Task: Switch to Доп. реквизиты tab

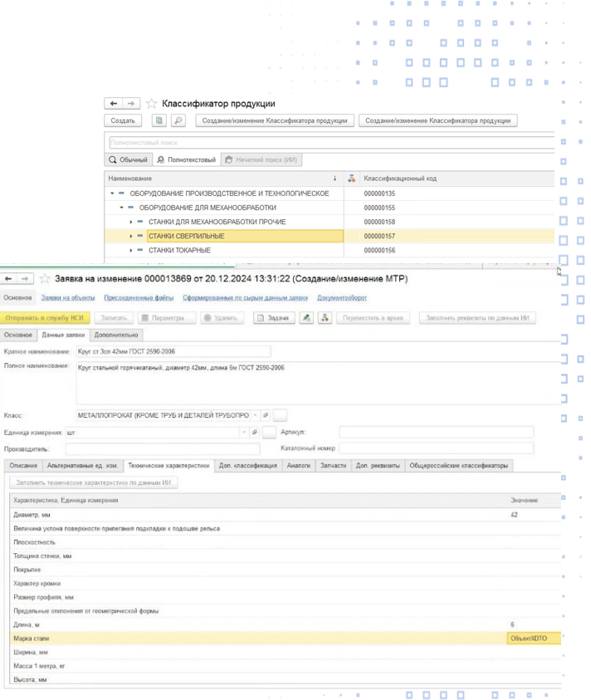Action: click(378, 466)
